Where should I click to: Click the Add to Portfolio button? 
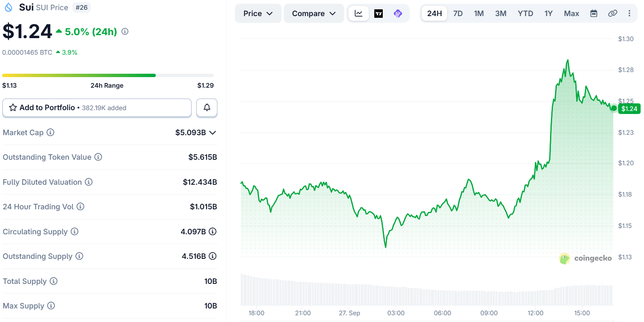97,108
